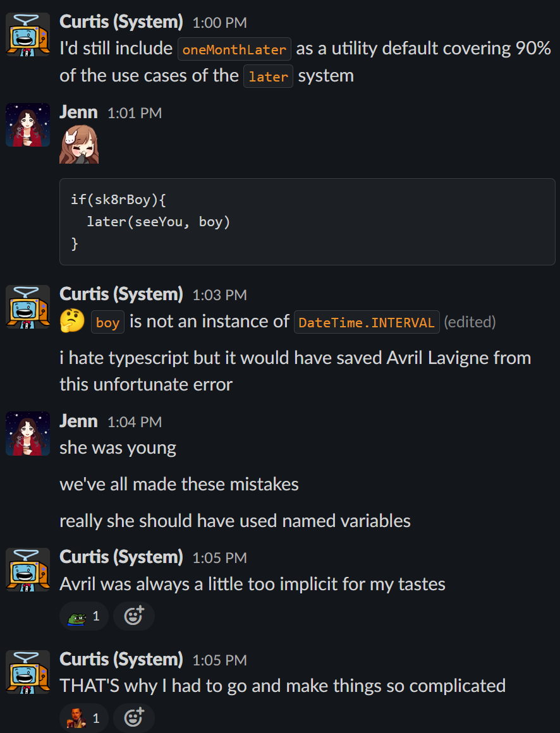Click Curtis's avatar at 1:03 PM
This screenshot has width=560, height=733.
28,306
